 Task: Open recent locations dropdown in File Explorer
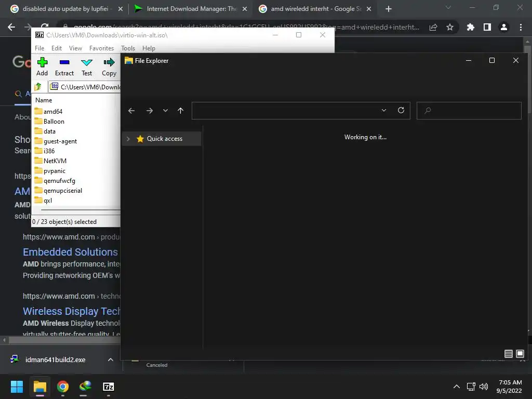[x=165, y=111]
